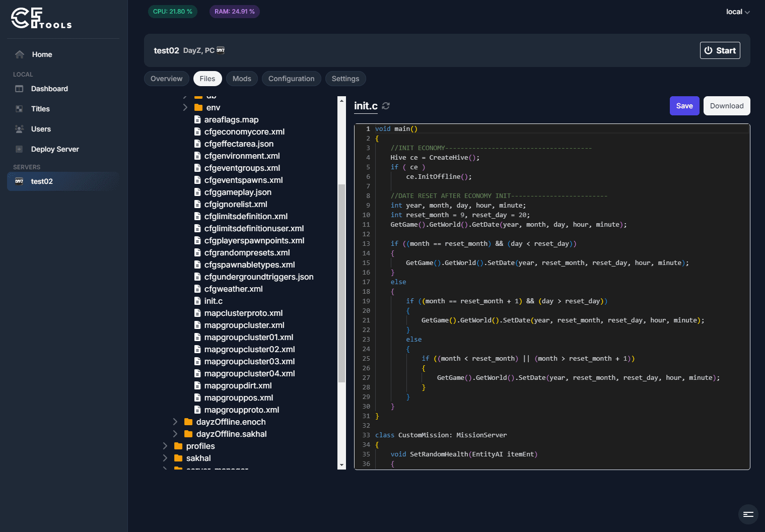Screen dimensions: 765x532
Task: Expand the dayzOffline.sakhal folder chevron
Action: point(175,434)
